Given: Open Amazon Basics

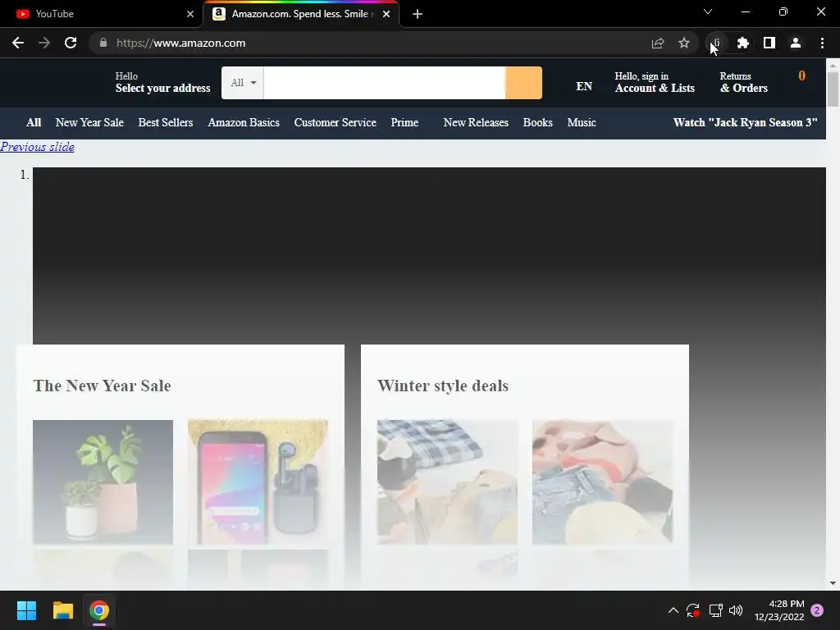Looking at the screenshot, I should 244,123.
